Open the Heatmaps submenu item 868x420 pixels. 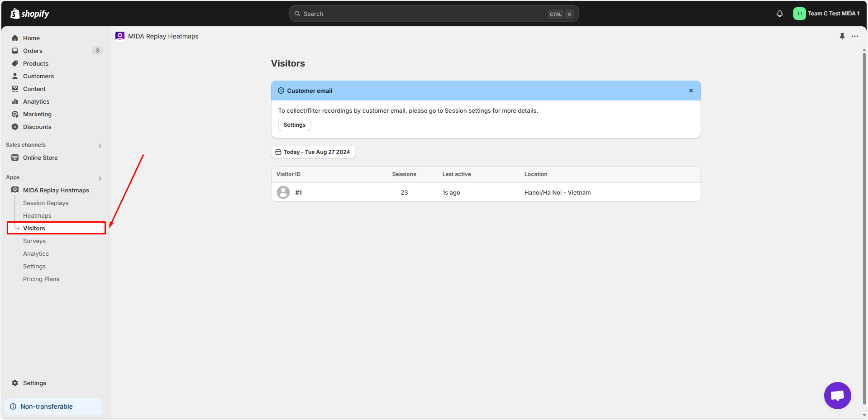coord(37,215)
